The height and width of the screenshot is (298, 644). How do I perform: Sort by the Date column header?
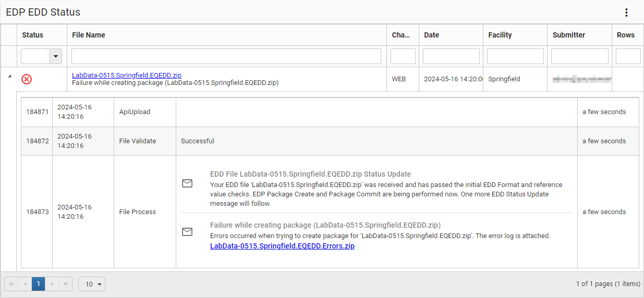coord(431,35)
